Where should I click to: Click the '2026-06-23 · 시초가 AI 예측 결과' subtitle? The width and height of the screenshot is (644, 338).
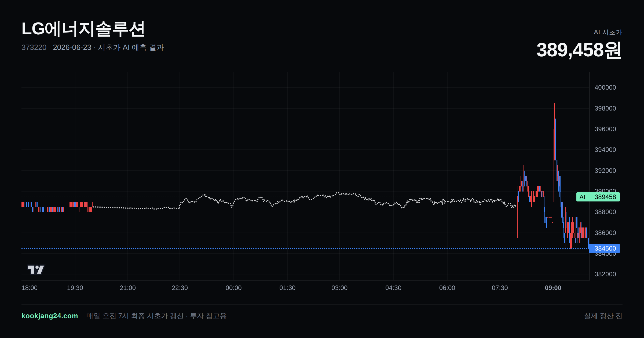pyautogui.click(x=108, y=47)
